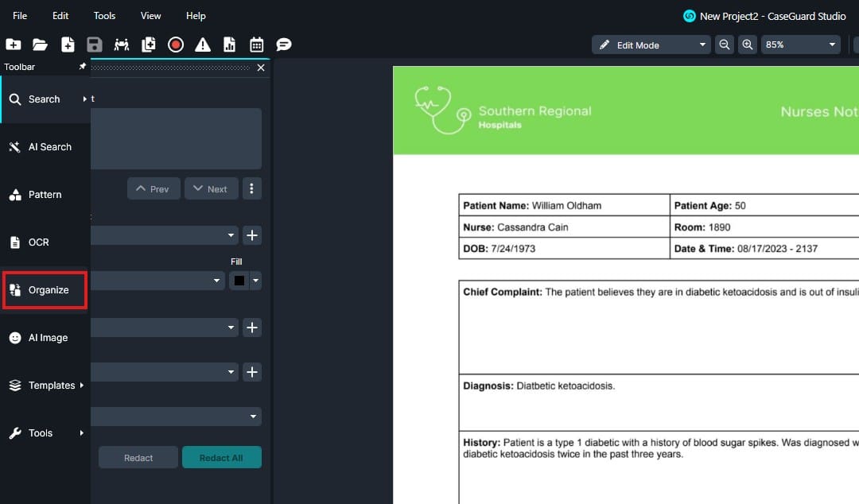Click the plus button below Fill row
Screen dimensions: 859x504
252,328
